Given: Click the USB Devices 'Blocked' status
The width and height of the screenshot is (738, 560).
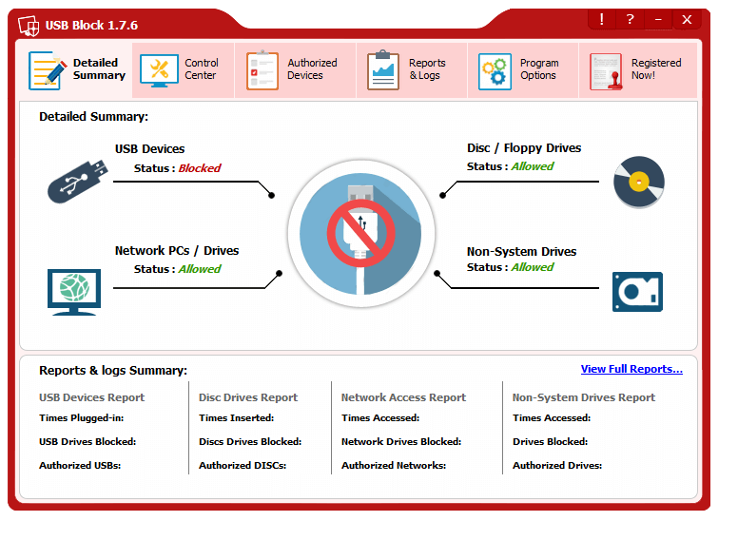Looking at the screenshot, I should pyautogui.click(x=200, y=168).
